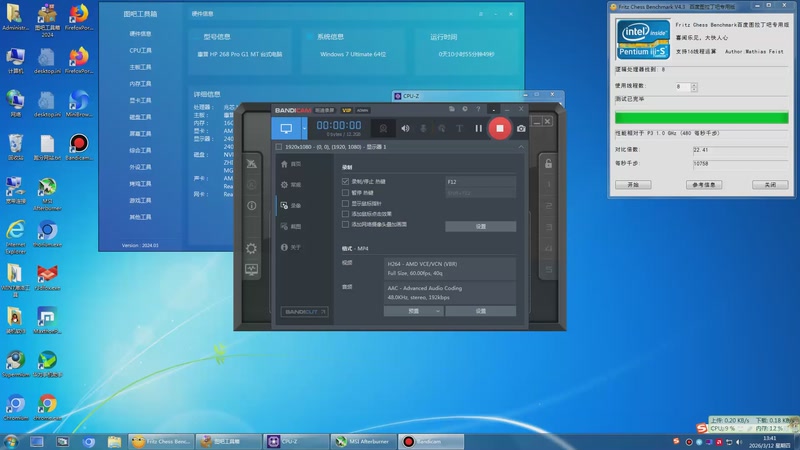Take a screenshot with the camera icon
Image resolution: width=800 pixels, height=450 pixels.
click(x=521, y=128)
